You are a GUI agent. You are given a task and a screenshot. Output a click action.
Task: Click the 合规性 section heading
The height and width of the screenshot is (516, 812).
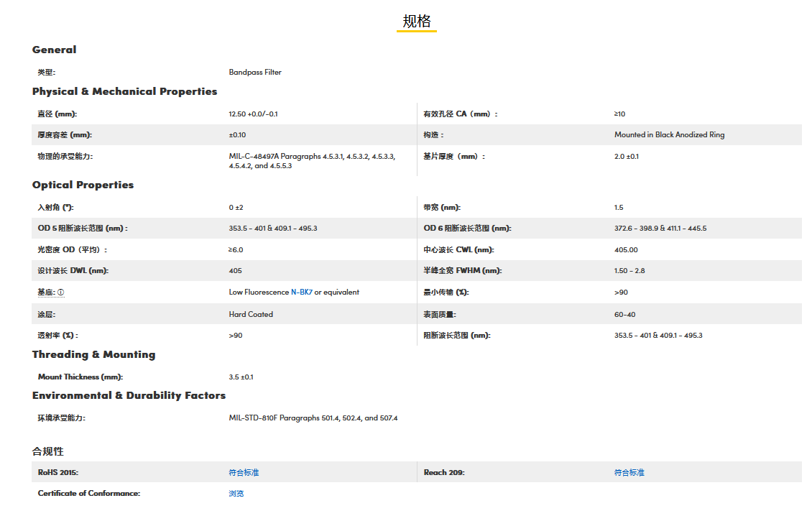click(x=47, y=451)
